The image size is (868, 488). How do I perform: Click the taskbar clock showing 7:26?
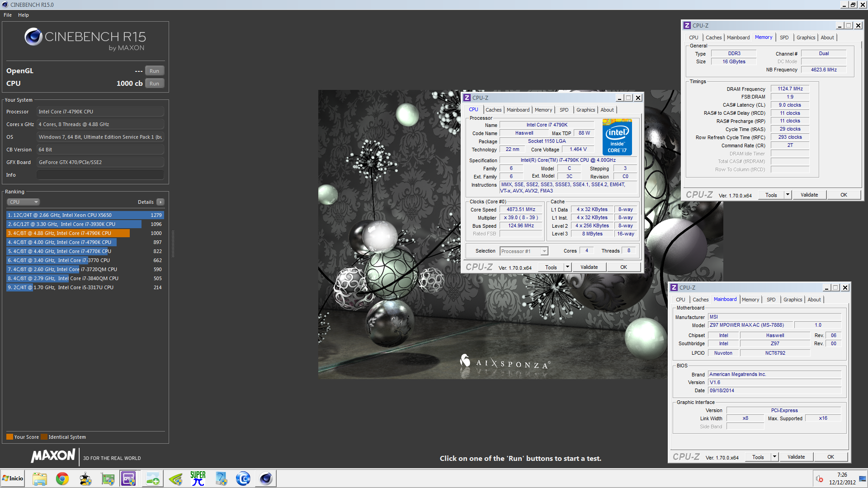point(842,479)
